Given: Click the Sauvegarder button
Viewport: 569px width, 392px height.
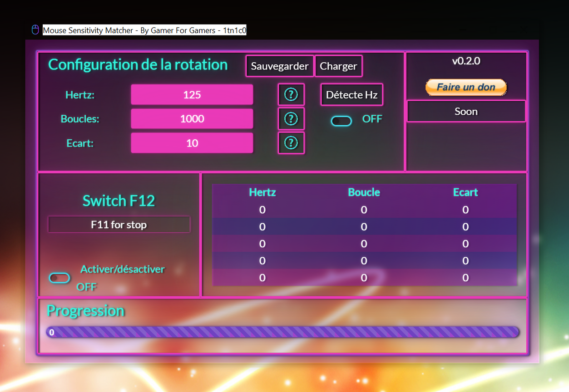Looking at the screenshot, I should tap(280, 66).
